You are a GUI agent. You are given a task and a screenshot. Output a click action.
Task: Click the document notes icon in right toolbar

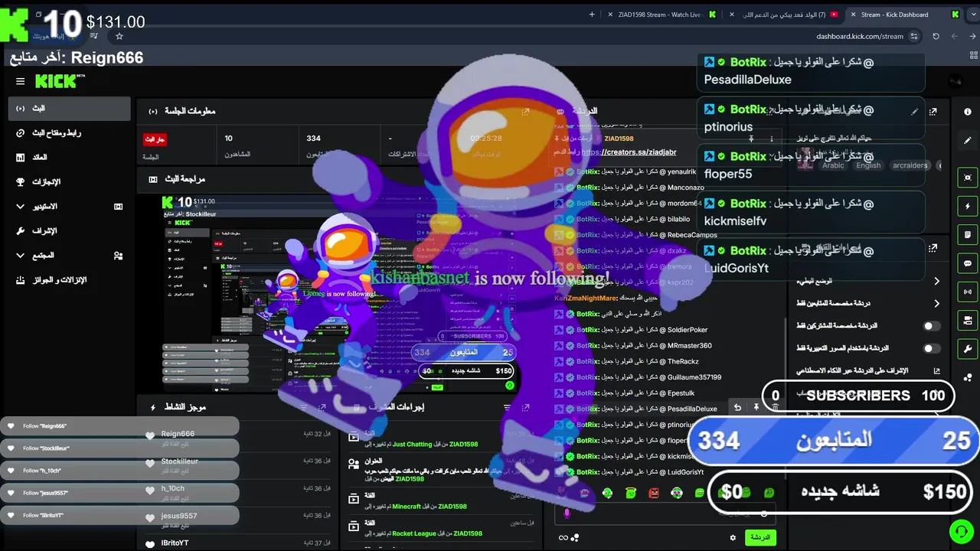coord(968,234)
